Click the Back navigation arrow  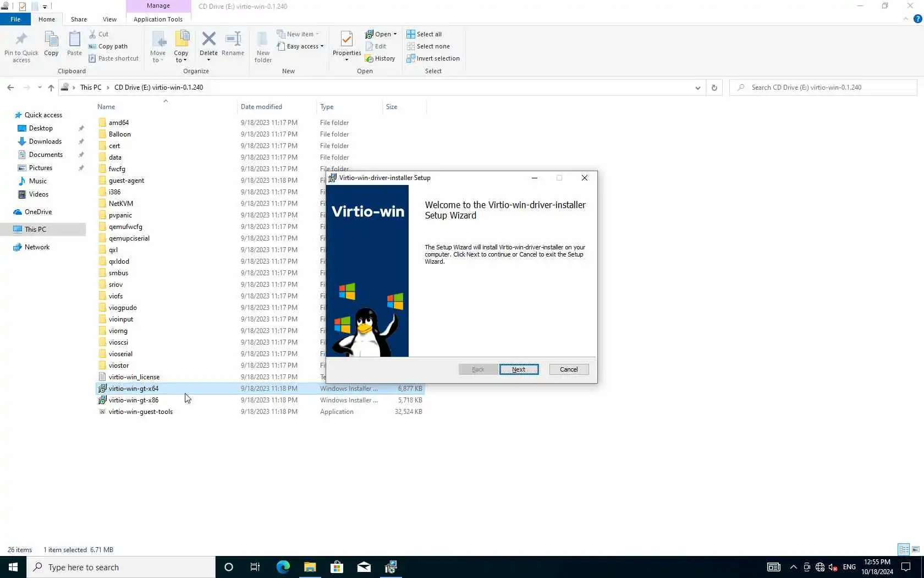[x=10, y=88]
